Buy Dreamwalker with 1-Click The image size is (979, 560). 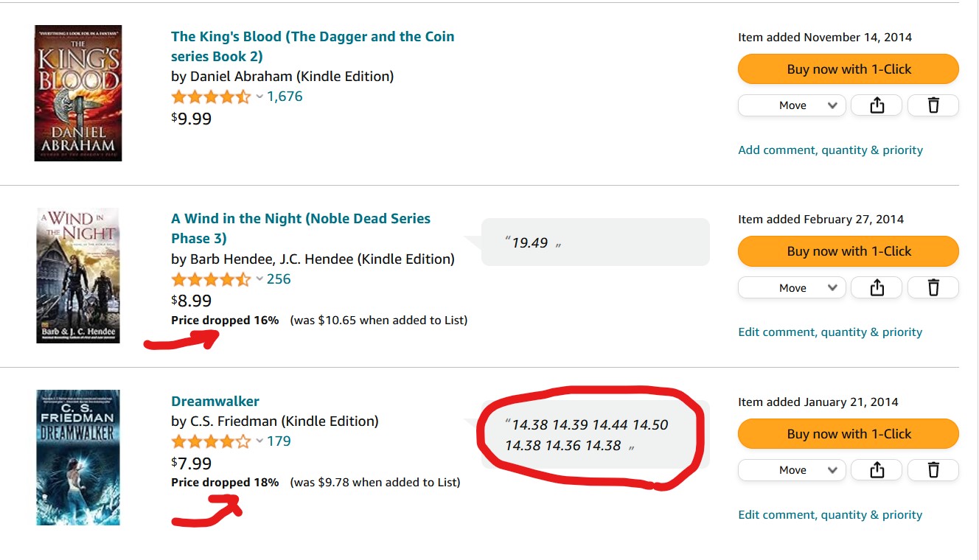click(848, 434)
